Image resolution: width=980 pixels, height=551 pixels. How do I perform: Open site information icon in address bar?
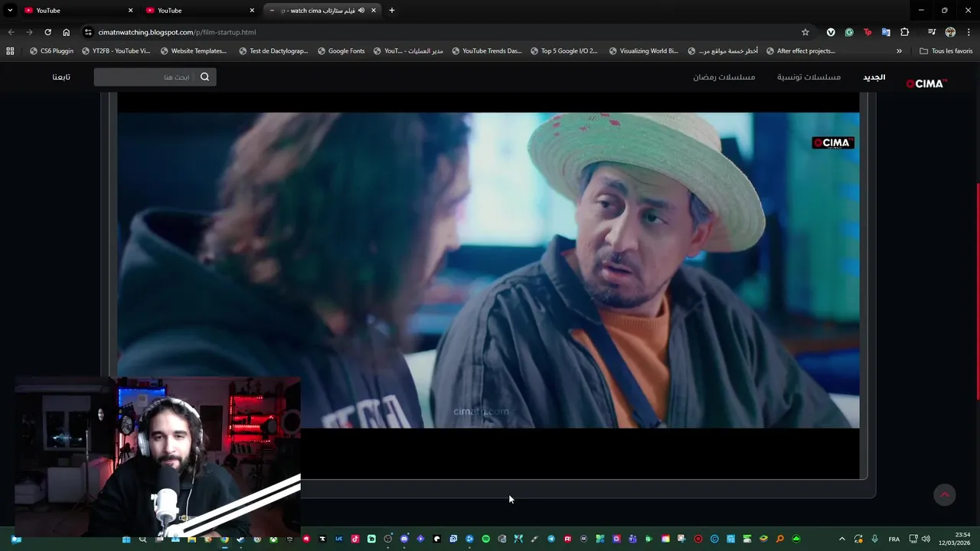pyautogui.click(x=88, y=32)
